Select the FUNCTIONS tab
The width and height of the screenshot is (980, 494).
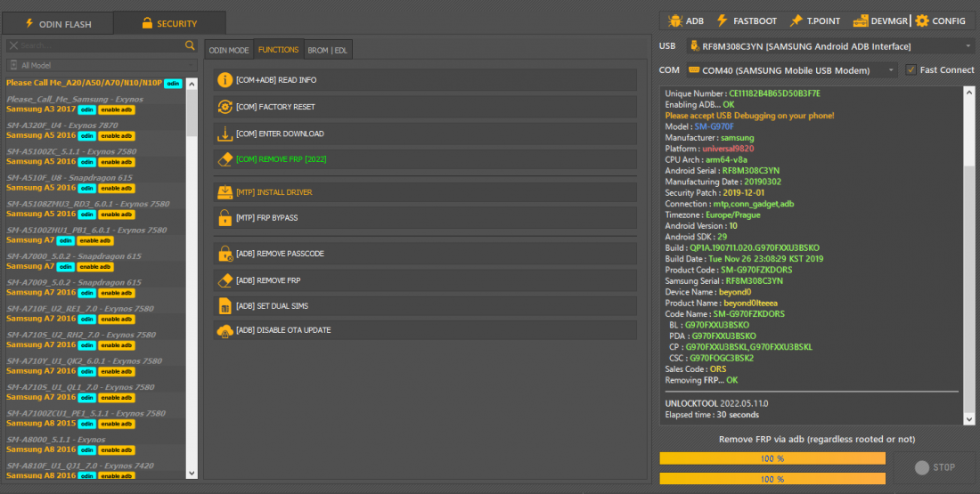pos(279,49)
